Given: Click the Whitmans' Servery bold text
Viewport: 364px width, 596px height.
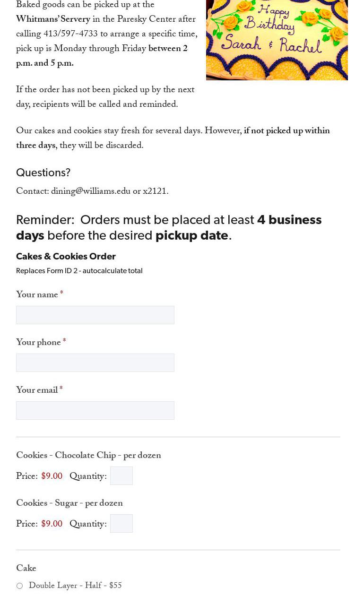Looking at the screenshot, I should pos(53,20).
